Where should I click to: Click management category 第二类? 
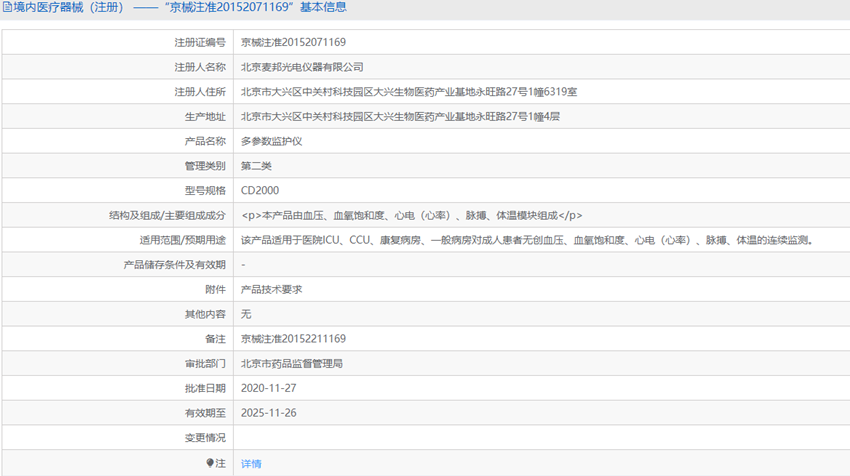pos(256,166)
